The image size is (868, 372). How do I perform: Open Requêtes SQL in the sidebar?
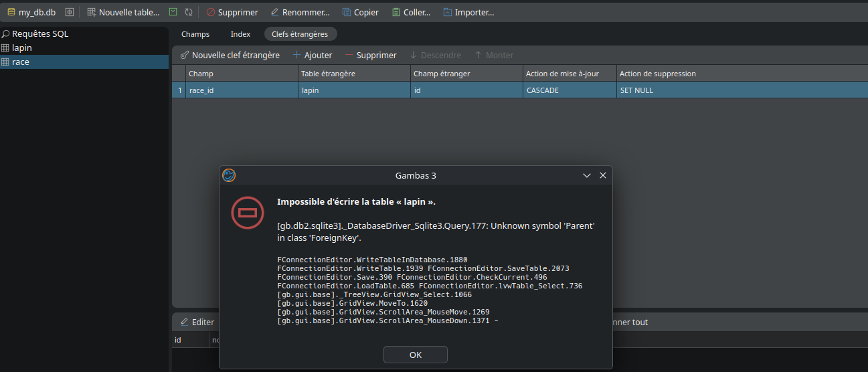click(39, 33)
